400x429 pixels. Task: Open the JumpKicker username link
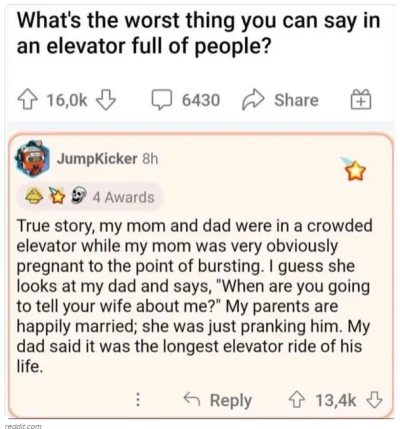97,159
